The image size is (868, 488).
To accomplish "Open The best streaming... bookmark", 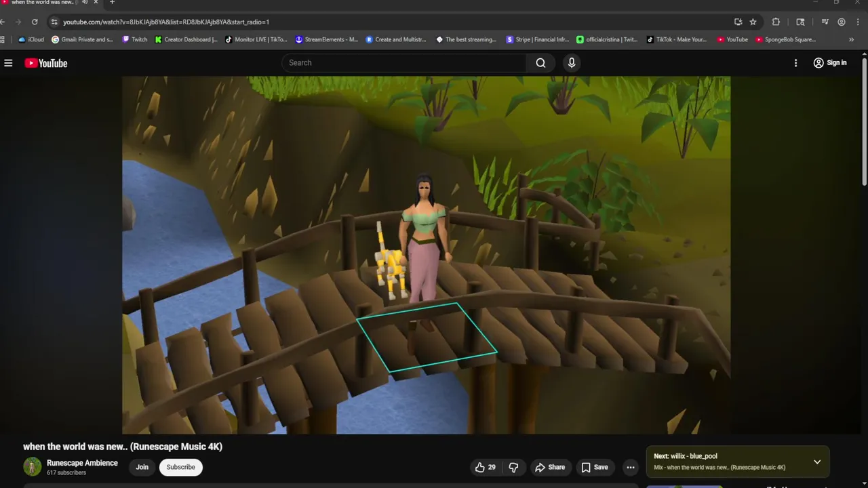I will point(466,39).
